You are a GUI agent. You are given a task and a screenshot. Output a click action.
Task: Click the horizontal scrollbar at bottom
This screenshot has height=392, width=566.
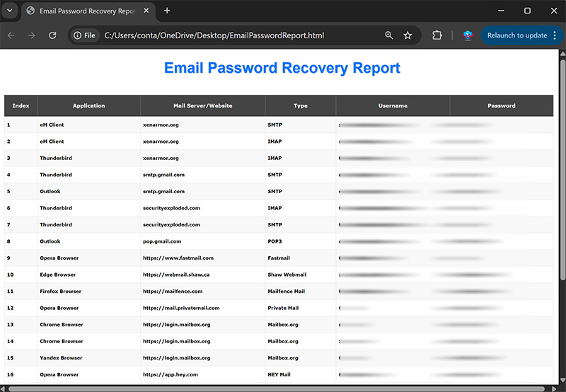(x=277, y=388)
